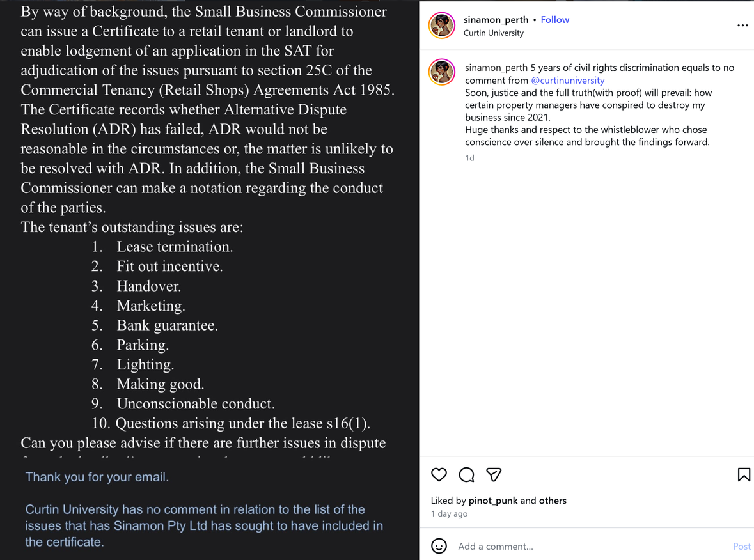Show list of others who liked

pos(553,501)
